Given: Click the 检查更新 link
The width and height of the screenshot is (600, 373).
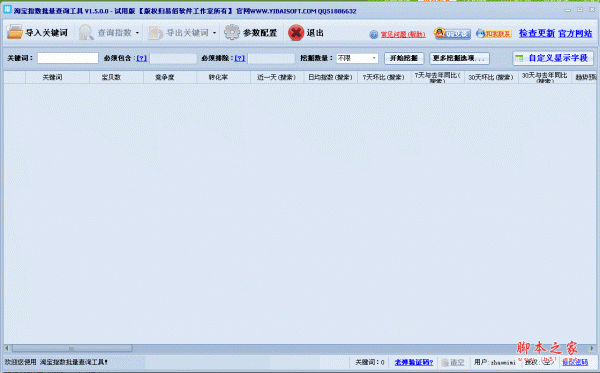Looking at the screenshot, I should pyautogui.click(x=537, y=33).
